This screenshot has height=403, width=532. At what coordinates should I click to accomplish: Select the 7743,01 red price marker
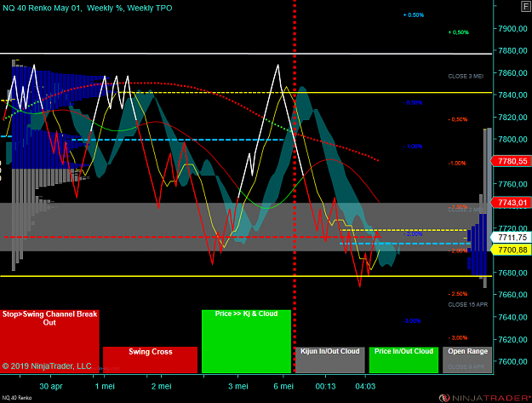512,203
